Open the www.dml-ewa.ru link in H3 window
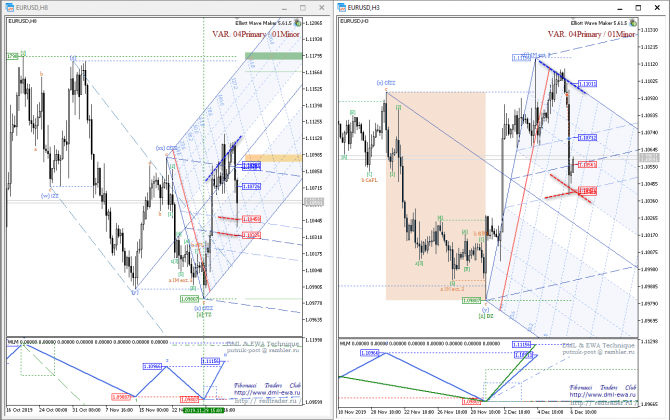This screenshot has height=420, width=670. click(x=602, y=394)
